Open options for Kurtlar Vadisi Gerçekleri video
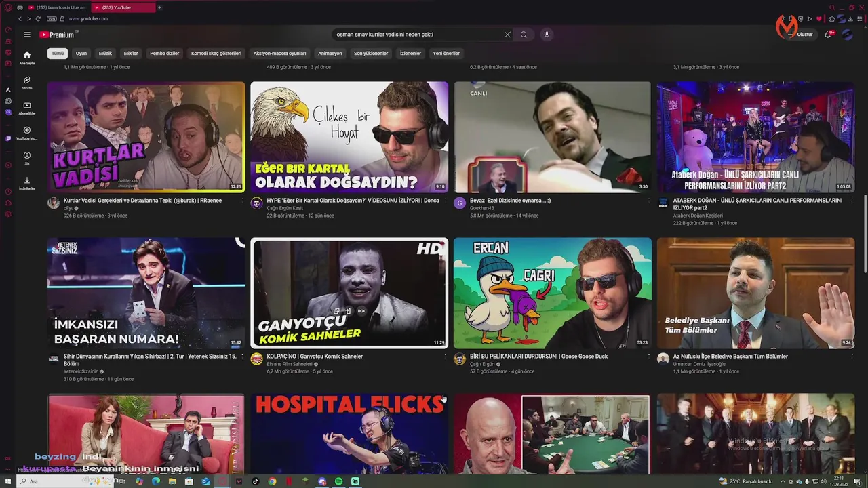Image resolution: width=868 pixels, height=488 pixels. point(242,201)
